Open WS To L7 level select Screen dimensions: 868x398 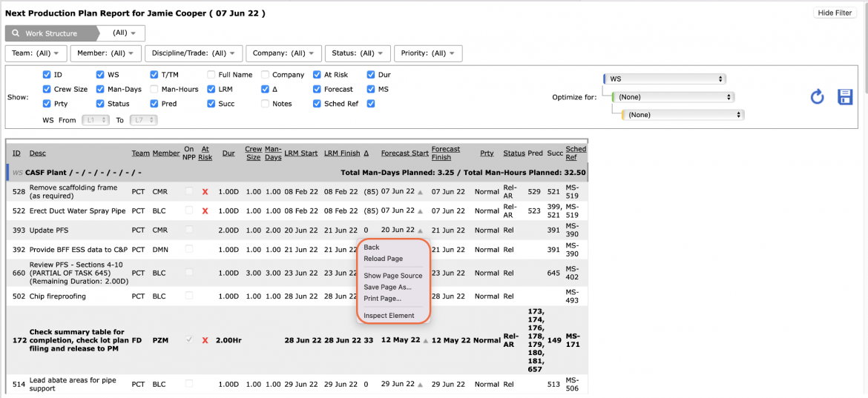[x=143, y=120]
